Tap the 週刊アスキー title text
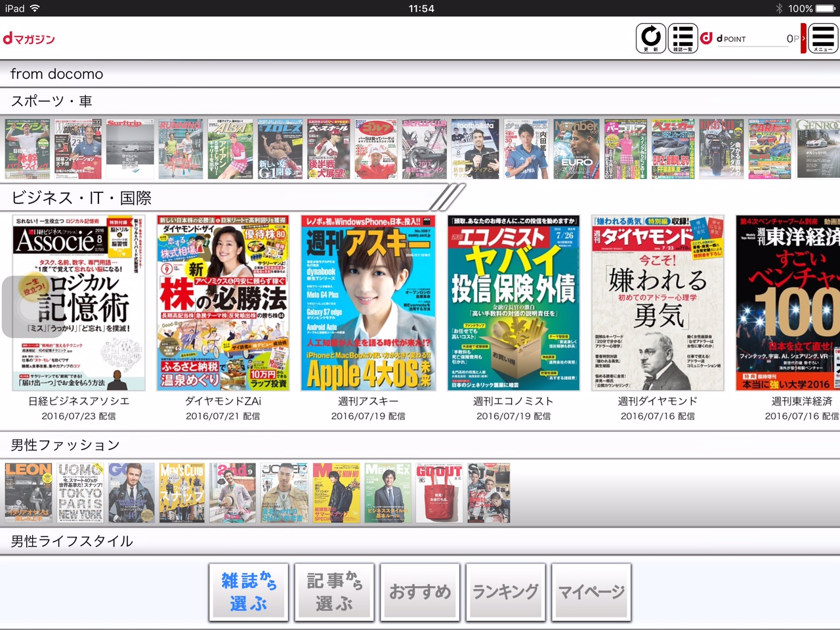840x630 pixels. (368, 401)
